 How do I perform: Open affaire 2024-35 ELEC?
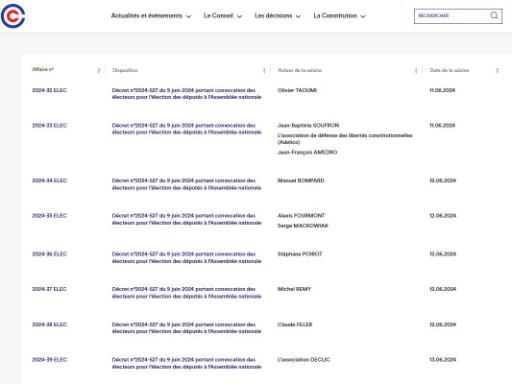(x=49, y=216)
